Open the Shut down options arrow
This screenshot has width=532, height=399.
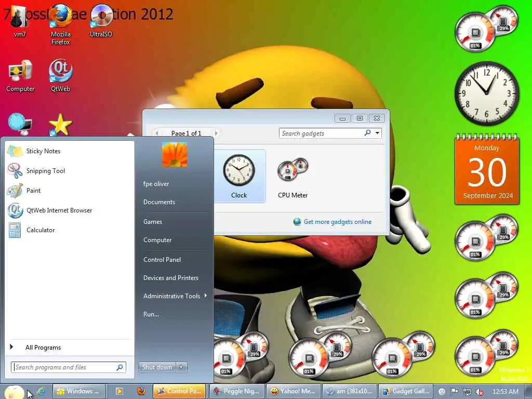pyautogui.click(x=181, y=367)
